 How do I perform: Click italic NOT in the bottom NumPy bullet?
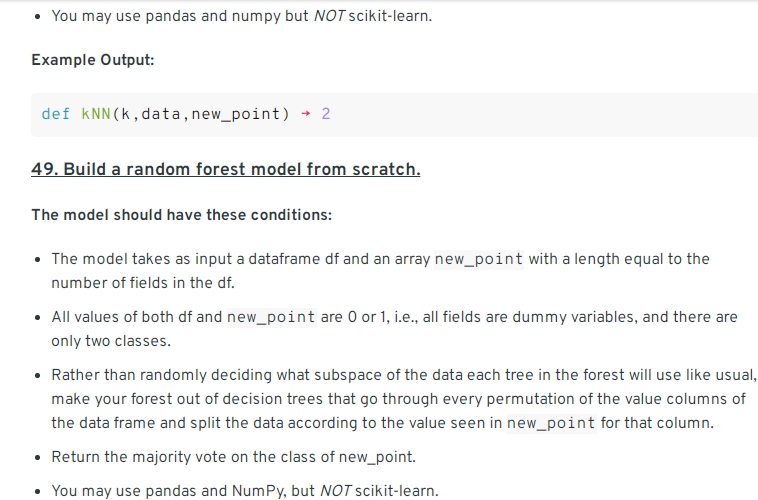point(335,491)
